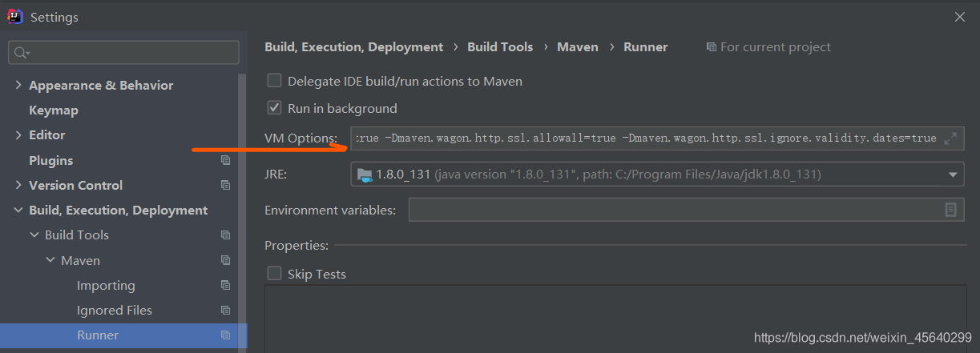The width and height of the screenshot is (980, 353).
Task: Click the Editor tree item label
Action: 47,135
